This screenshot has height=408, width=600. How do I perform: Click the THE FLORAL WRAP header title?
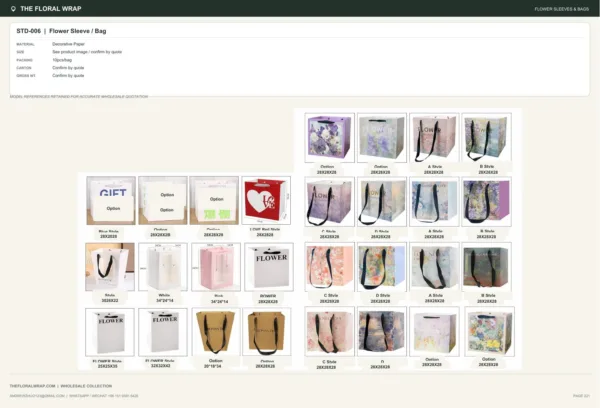pos(51,8)
